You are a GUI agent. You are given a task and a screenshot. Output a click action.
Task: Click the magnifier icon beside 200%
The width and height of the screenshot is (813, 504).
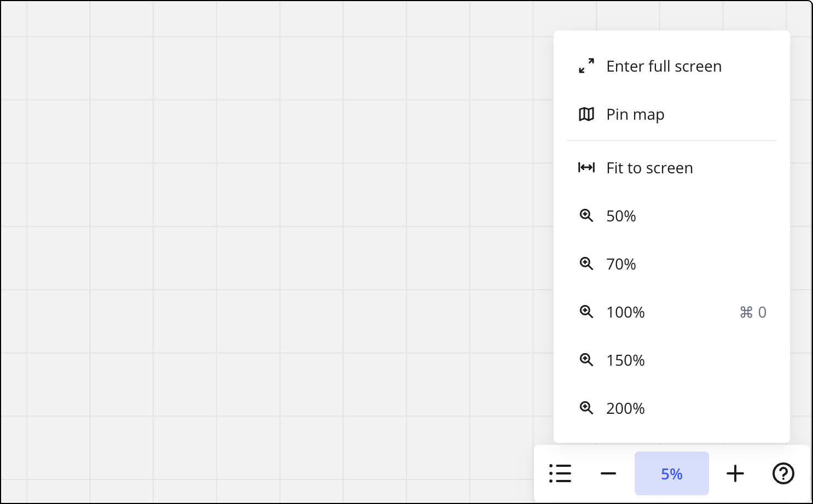pos(586,408)
